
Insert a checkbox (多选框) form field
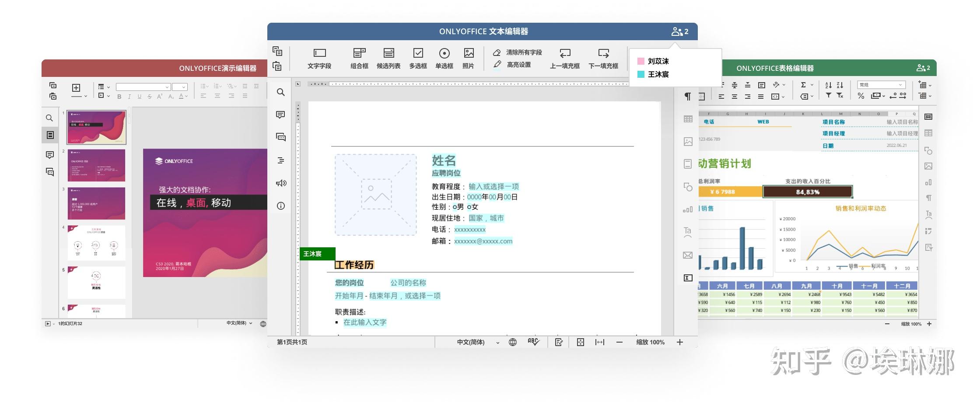(x=418, y=59)
